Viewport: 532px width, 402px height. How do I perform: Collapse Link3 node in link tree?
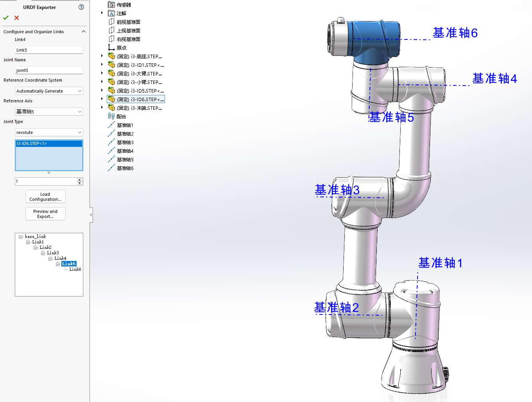[x=43, y=253]
